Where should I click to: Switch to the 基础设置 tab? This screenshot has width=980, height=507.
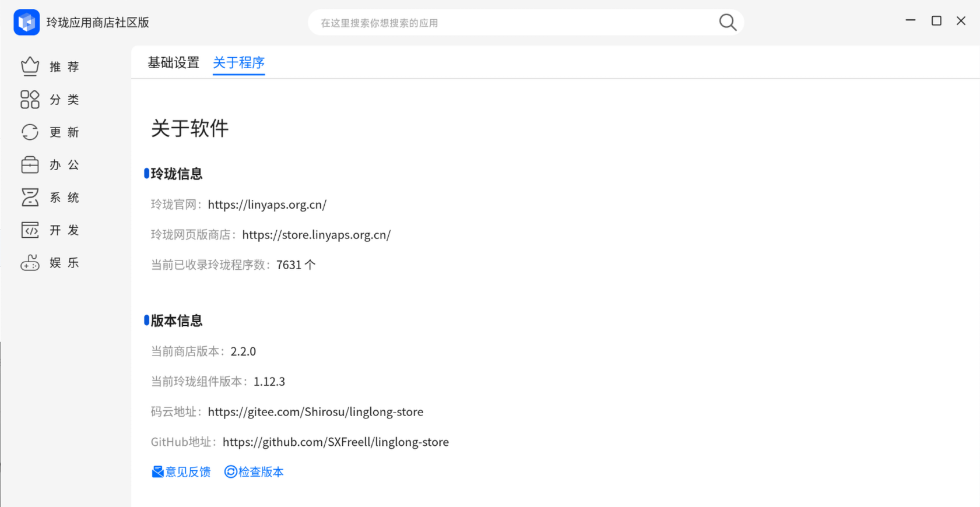click(173, 62)
